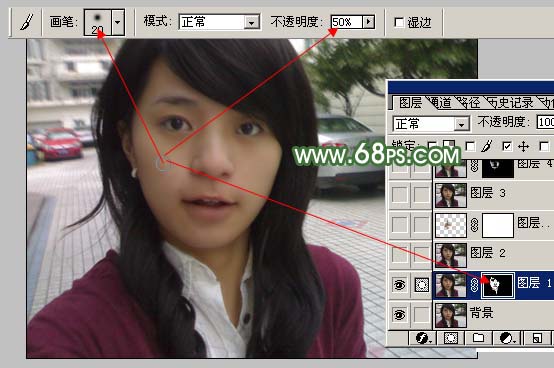Show the layer via box left of white mask
This screenshot has width=554, height=368.
[x=400, y=225]
